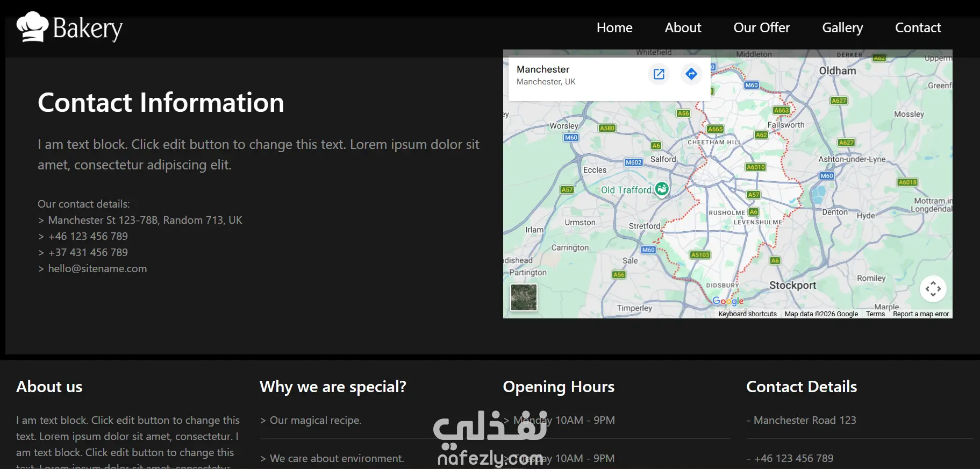Image resolution: width=980 pixels, height=469 pixels.
Task: Click the map camera controls button
Action: click(x=933, y=289)
